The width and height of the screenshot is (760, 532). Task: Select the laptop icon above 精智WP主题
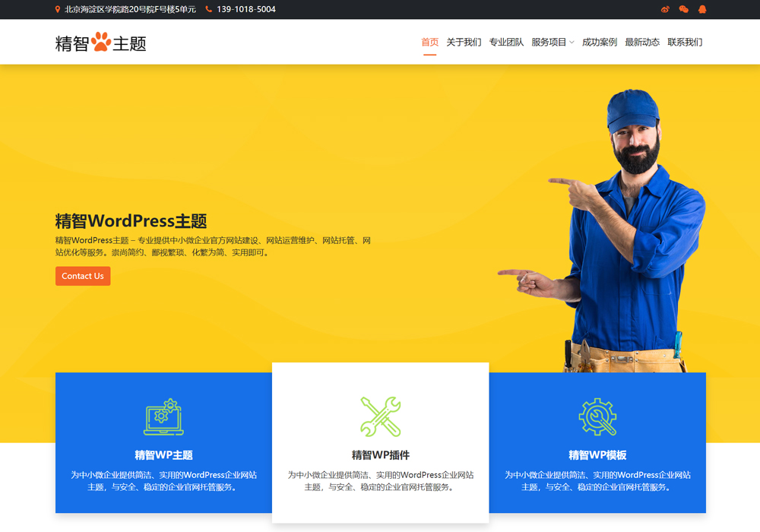click(163, 416)
